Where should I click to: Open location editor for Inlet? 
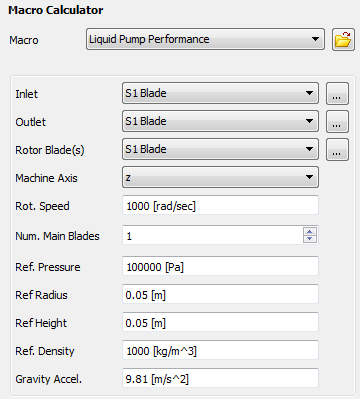[x=337, y=94]
